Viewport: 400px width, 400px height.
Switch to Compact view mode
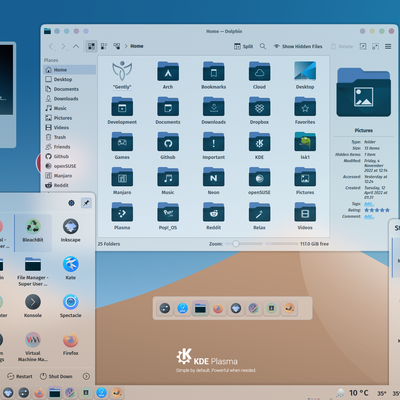pos(104,46)
